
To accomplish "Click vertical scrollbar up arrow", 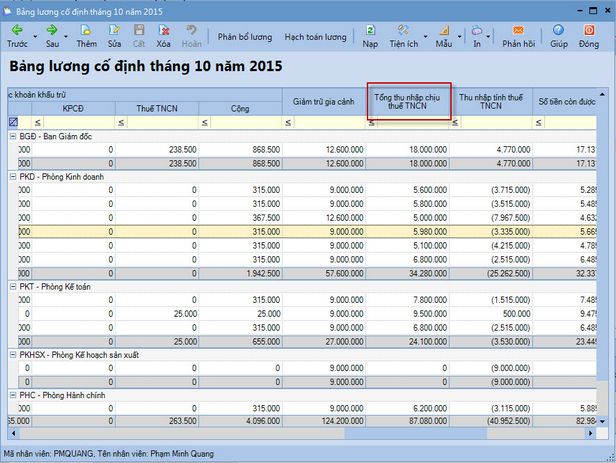I will (x=602, y=95).
